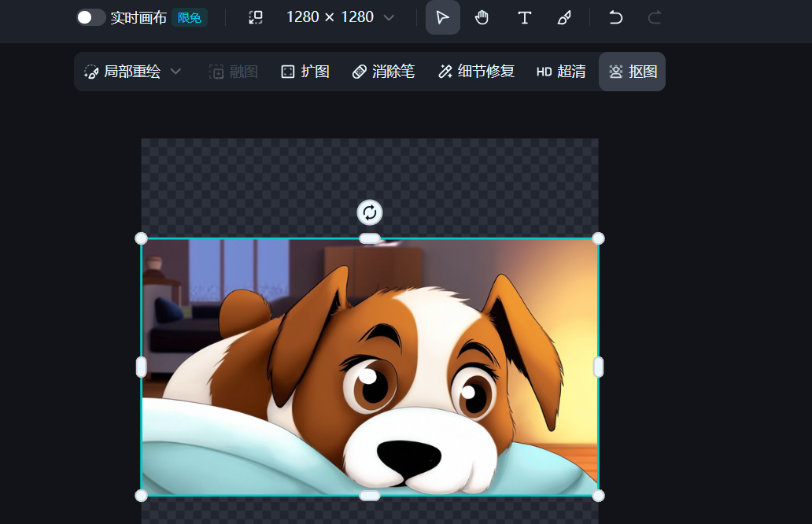Click the undo arrow

tap(615, 17)
